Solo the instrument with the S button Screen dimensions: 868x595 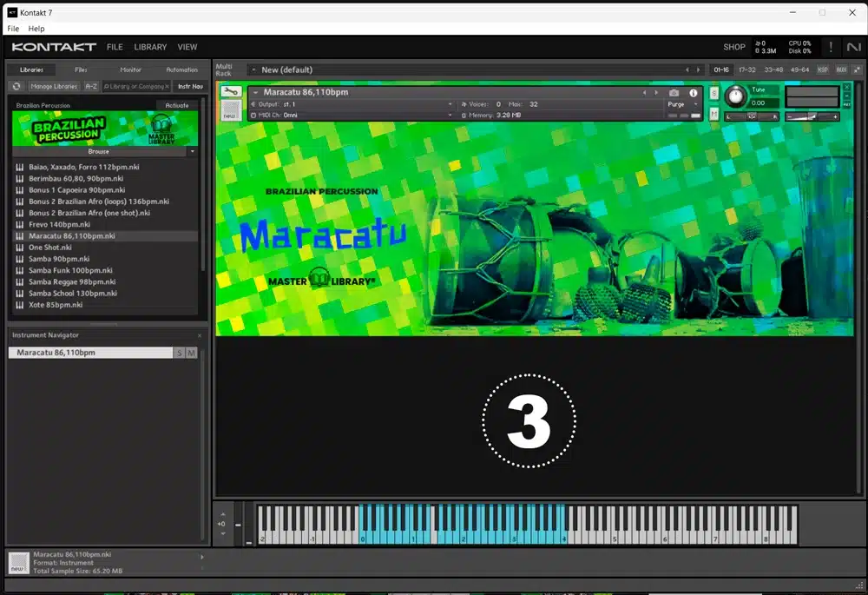[x=714, y=94]
